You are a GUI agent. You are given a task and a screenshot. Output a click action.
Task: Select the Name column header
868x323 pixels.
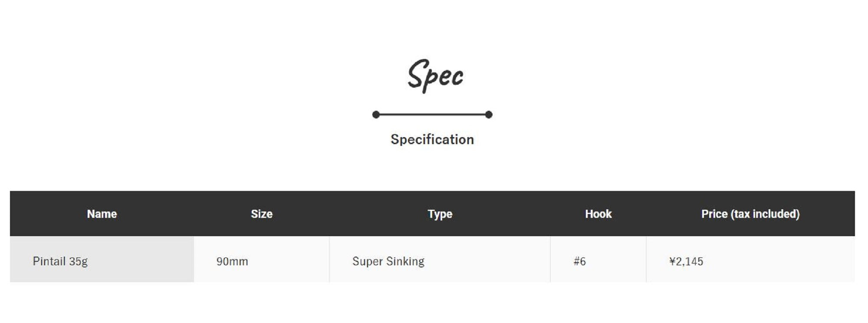click(102, 214)
